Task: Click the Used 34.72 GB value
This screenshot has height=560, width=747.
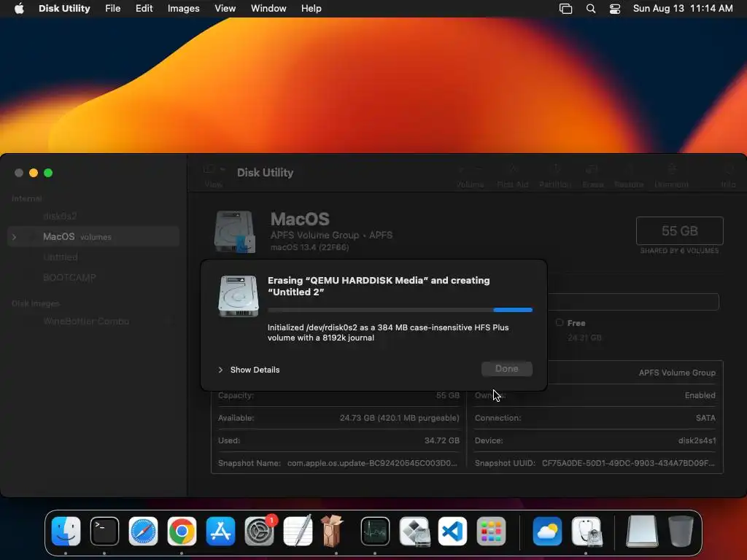Action: tap(441, 440)
